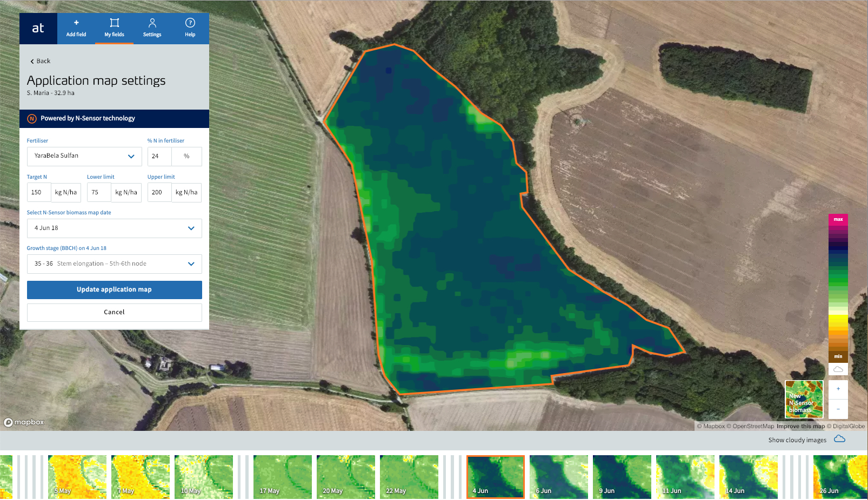Screen dimensions: 868x500
Task: Switch the map using the N-Sensor biomass toggle thumbnail
Action: coord(804,399)
